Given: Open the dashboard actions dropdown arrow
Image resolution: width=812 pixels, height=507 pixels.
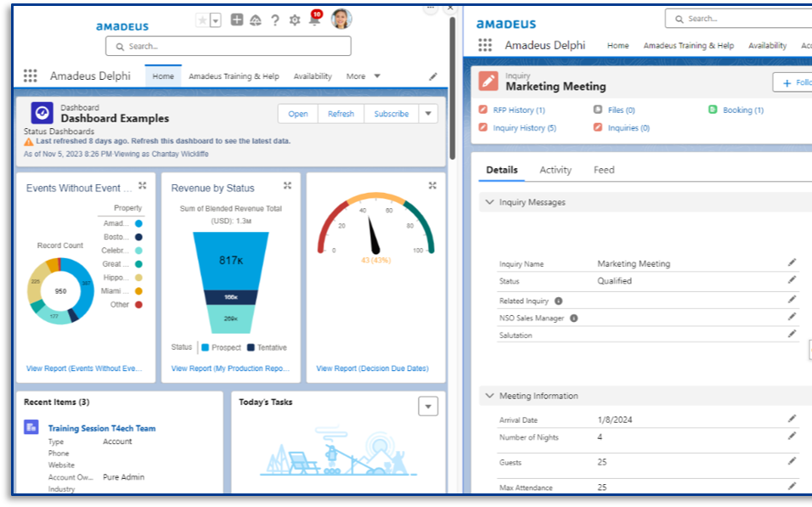Looking at the screenshot, I should 428,114.
